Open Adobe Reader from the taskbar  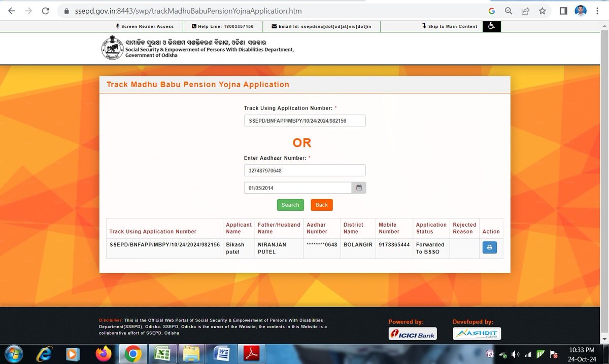click(x=252, y=353)
